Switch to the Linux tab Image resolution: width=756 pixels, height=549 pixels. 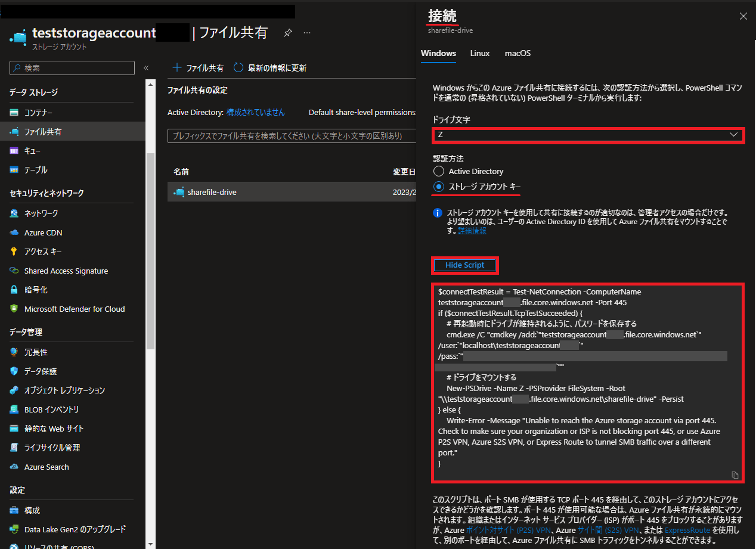click(x=480, y=53)
